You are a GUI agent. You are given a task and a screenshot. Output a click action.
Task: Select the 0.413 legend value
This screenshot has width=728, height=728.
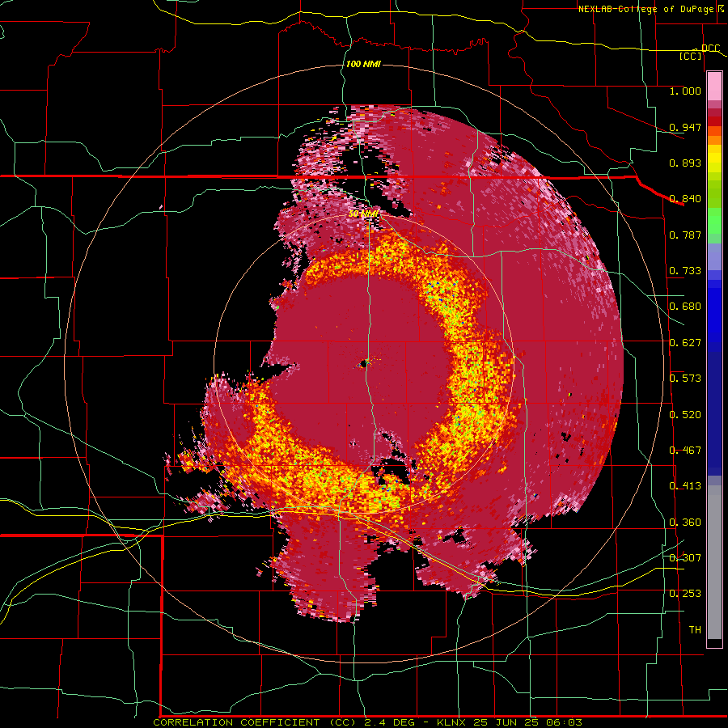pos(685,486)
